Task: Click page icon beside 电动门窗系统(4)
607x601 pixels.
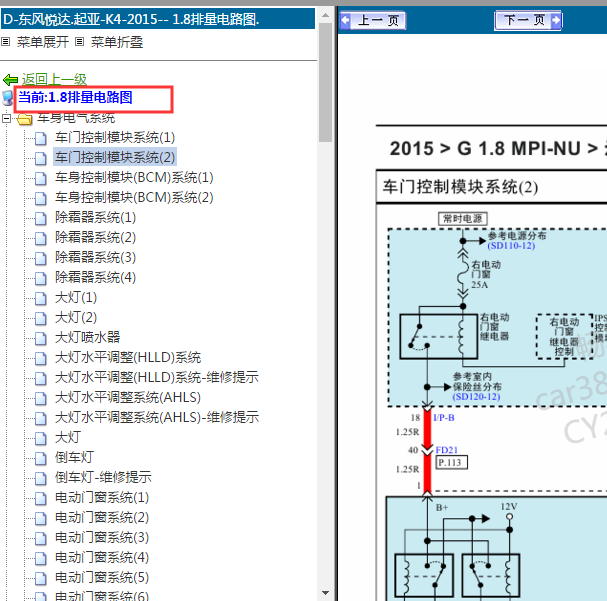Action: 41,558
